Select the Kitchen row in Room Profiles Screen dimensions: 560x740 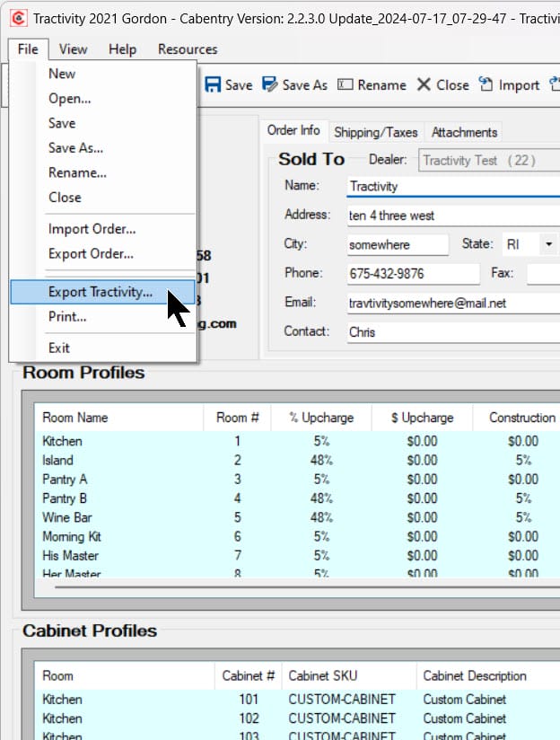(297, 441)
